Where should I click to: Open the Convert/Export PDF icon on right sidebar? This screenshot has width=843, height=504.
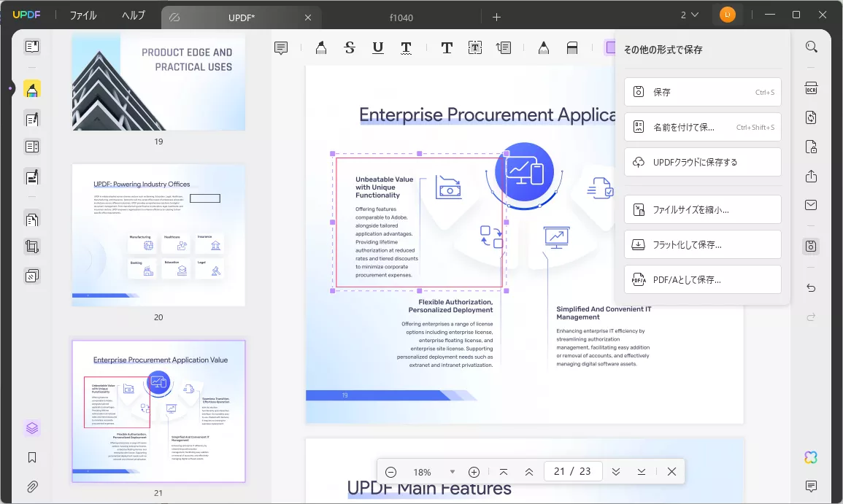812,117
